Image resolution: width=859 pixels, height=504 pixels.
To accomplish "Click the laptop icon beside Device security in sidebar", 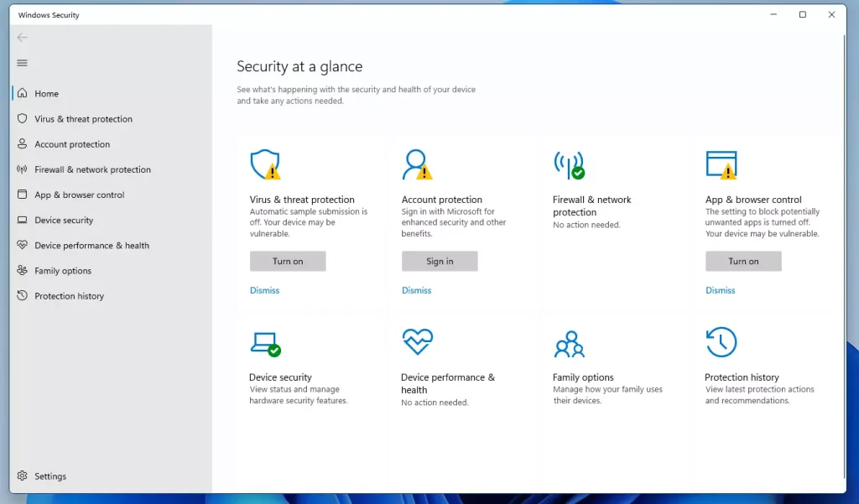I will pyautogui.click(x=22, y=220).
